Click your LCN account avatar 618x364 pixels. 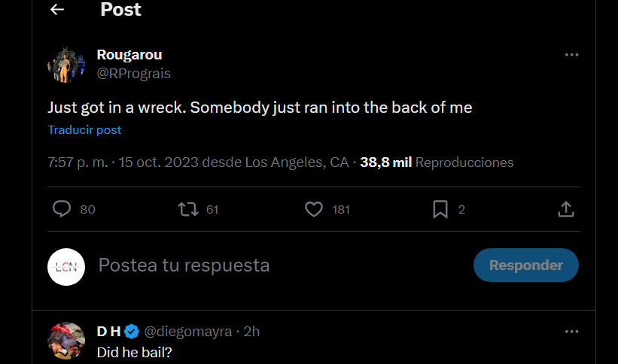pos(66,266)
